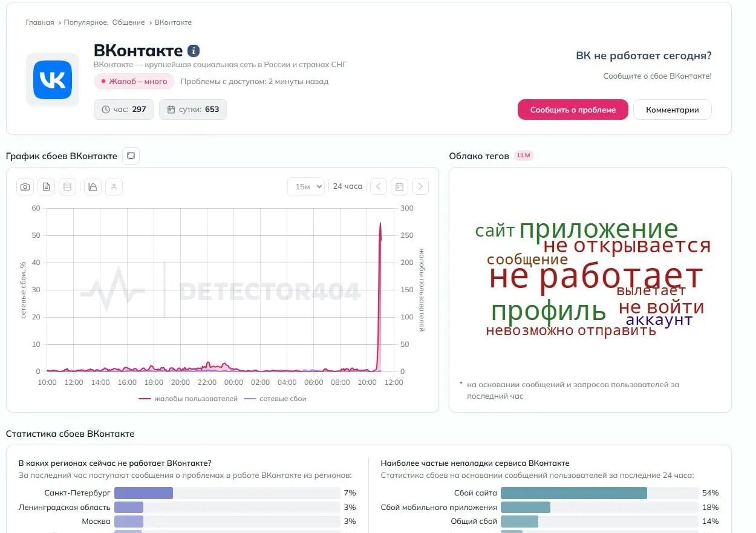Open the calendar date picker icon

pos(399,186)
